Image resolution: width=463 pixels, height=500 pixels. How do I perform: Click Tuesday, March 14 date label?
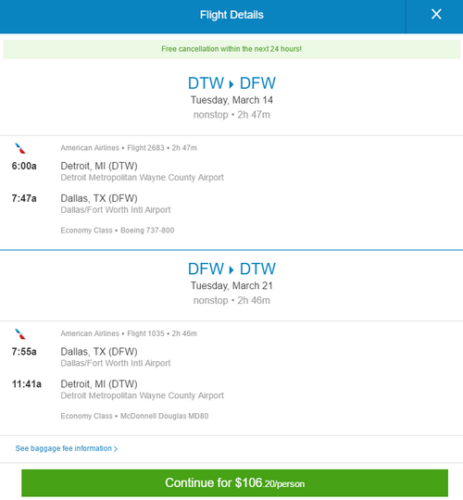coord(232,100)
